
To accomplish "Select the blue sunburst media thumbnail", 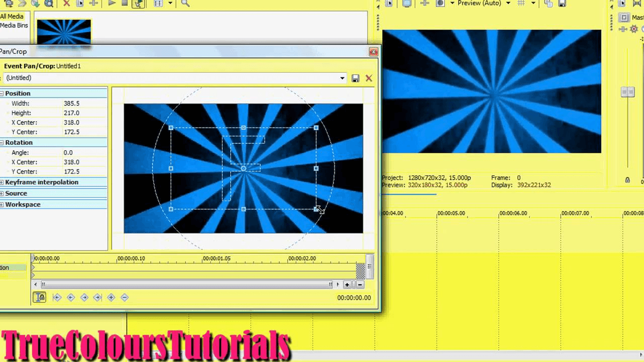I will coord(64,33).
